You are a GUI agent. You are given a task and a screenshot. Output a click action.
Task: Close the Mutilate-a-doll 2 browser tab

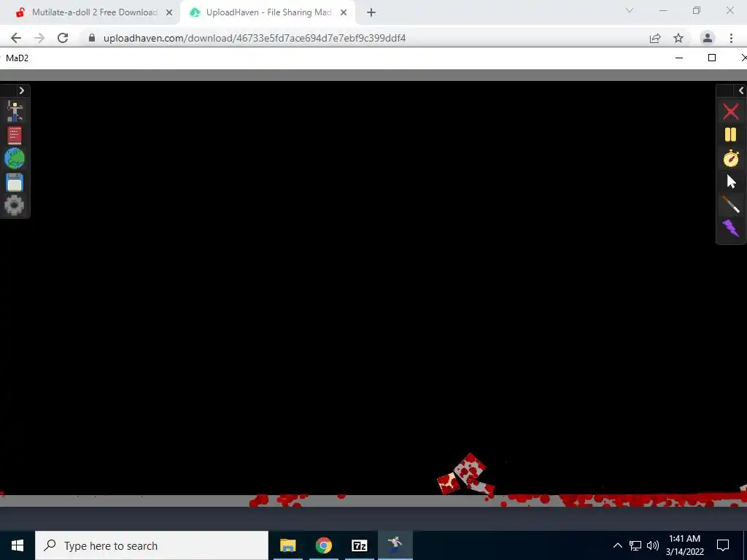pyautogui.click(x=169, y=12)
